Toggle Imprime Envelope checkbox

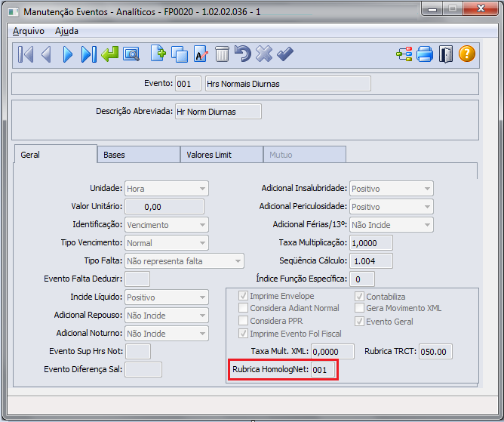click(x=243, y=296)
